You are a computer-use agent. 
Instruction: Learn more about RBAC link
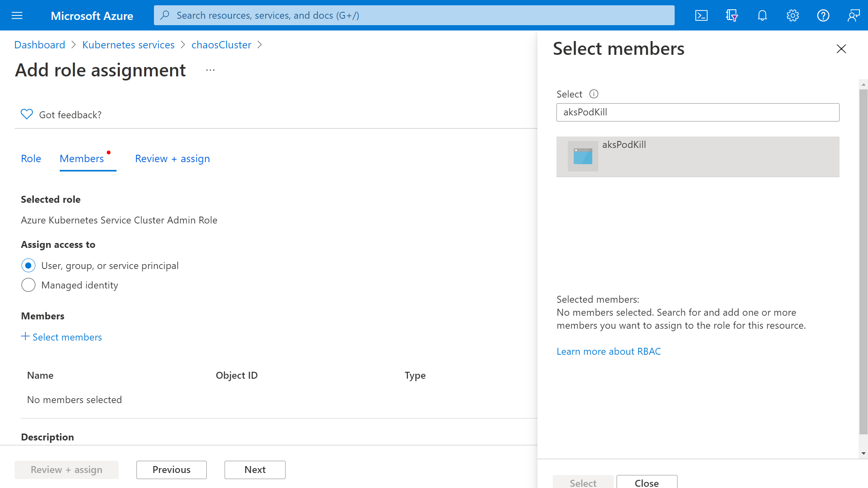click(x=609, y=351)
